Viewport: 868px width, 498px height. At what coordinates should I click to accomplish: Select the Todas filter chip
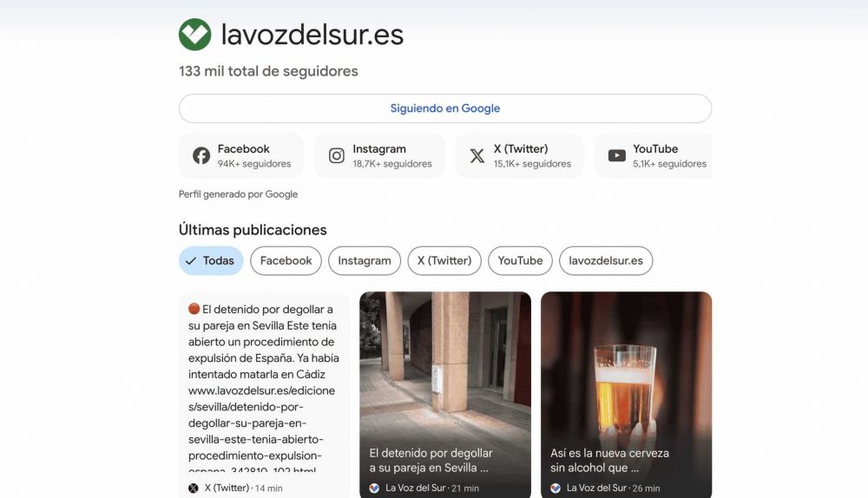(x=211, y=260)
